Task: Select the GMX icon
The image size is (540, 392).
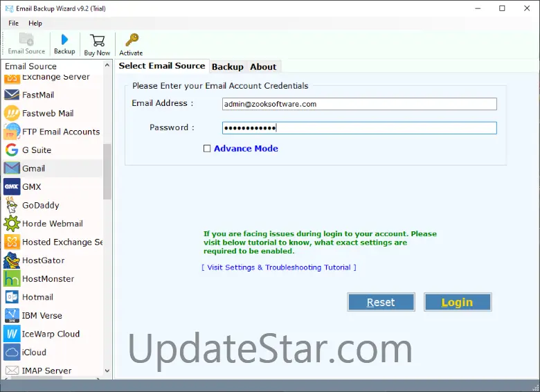Action: pos(12,187)
